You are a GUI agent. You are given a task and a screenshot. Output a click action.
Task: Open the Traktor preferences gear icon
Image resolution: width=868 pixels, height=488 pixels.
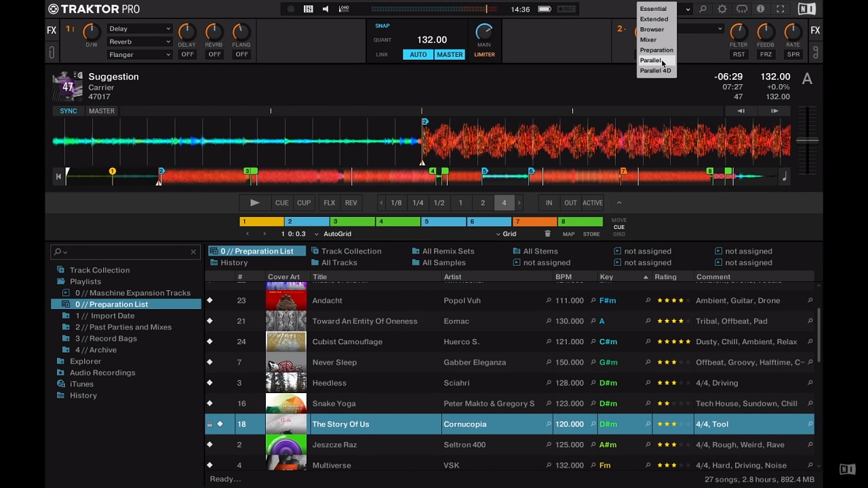pos(722,9)
